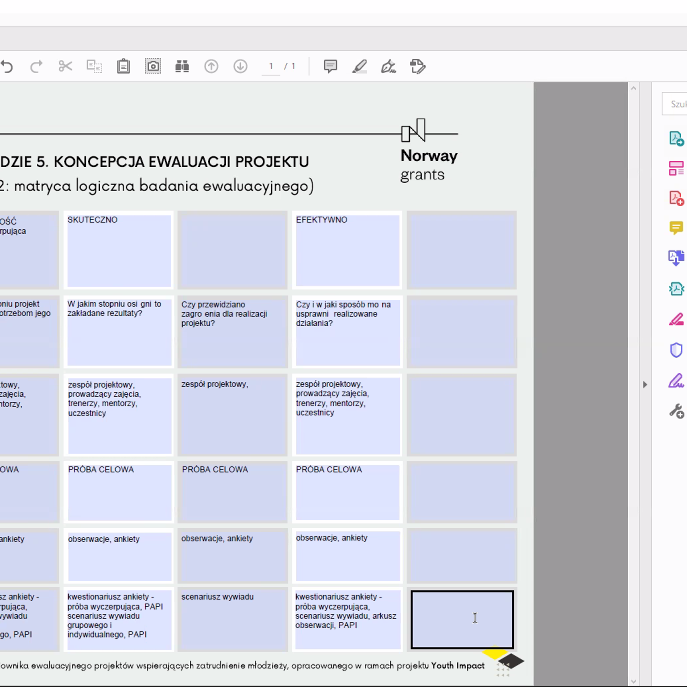The width and height of the screenshot is (687, 687).
Task: Select the Highlight text tool
Action: [360, 67]
